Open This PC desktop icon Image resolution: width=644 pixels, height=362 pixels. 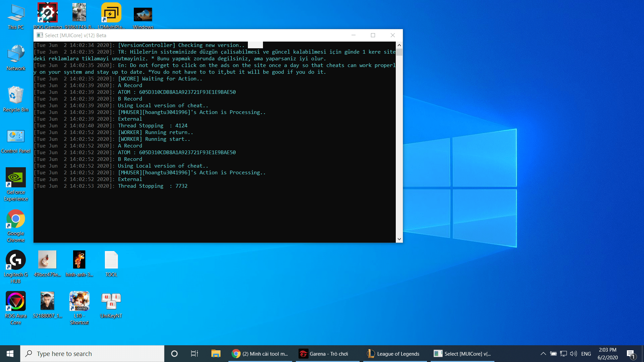(16, 17)
